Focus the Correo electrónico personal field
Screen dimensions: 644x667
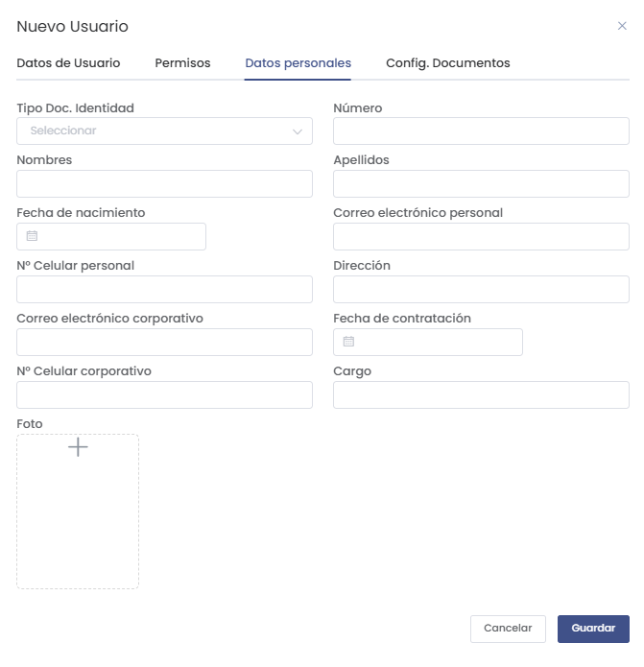pos(481,237)
